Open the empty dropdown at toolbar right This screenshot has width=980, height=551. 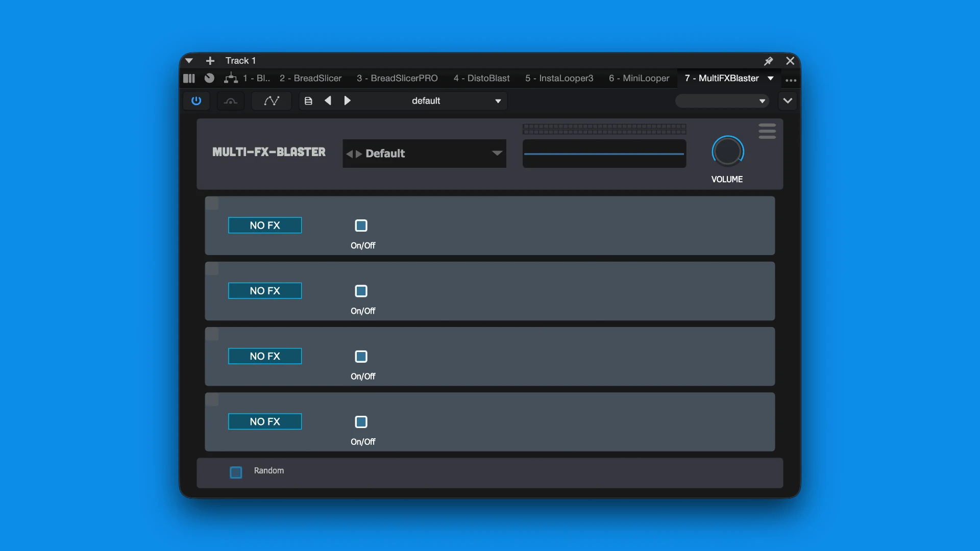(x=722, y=101)
